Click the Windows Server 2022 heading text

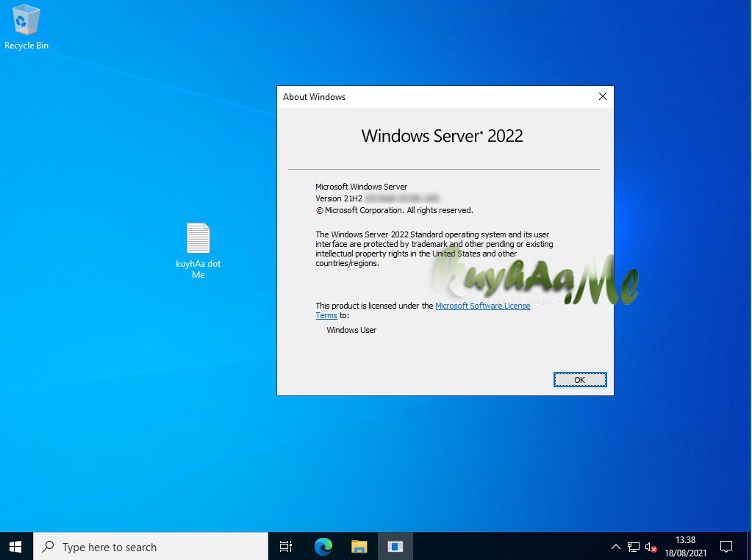point(442,136)
